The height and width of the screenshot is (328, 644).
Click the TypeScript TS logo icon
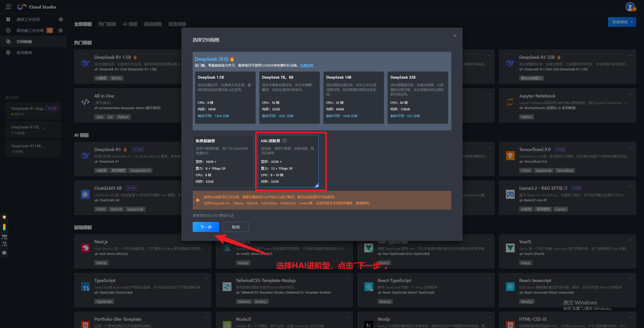tap(85, 287)
